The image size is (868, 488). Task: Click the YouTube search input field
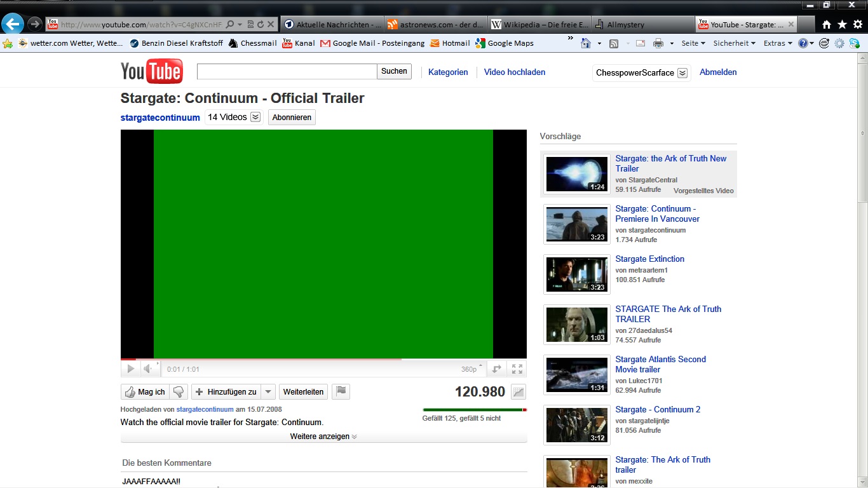[287, 71]
